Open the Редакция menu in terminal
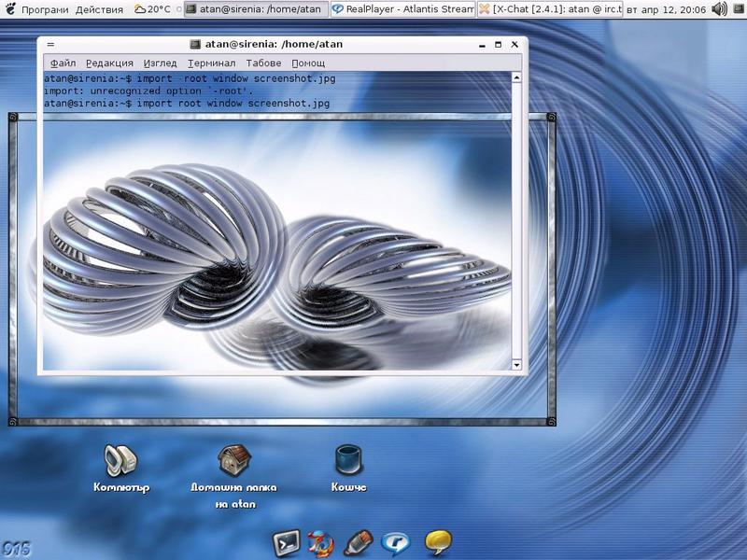The width and height of the screenshot is (747, 560). coord(109,63)
